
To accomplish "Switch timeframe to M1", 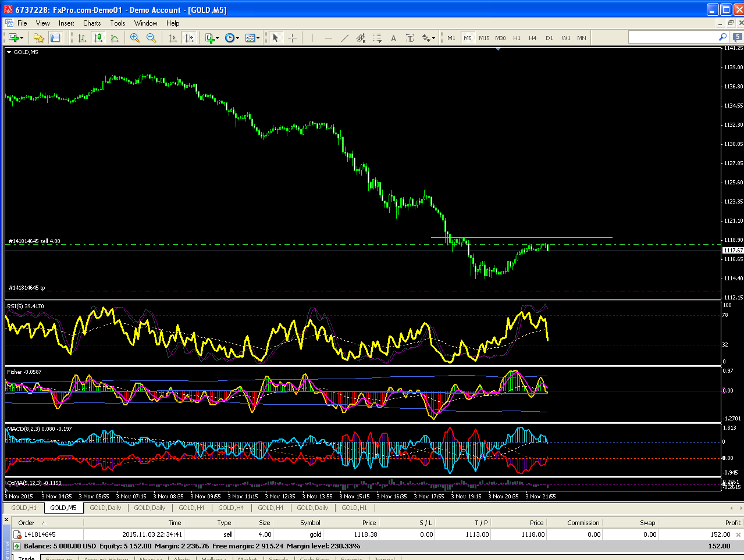I will 451,38.
